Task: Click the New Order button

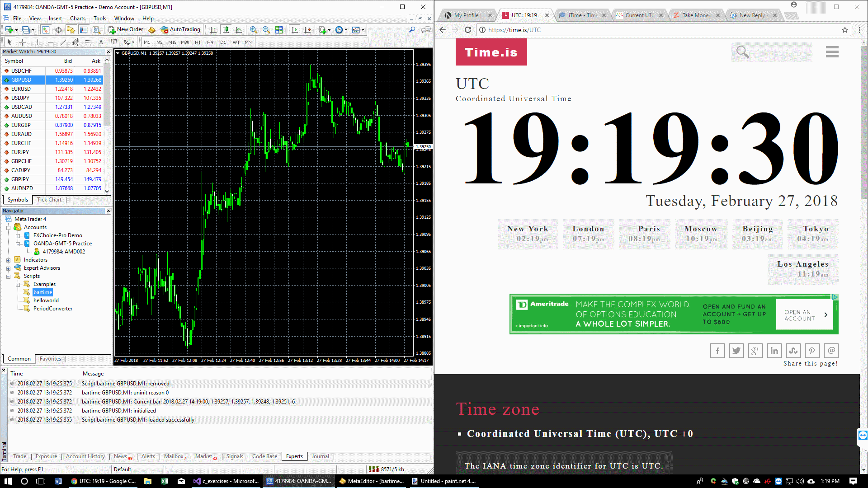Action: pyautogui.click(x=126, y=30)
